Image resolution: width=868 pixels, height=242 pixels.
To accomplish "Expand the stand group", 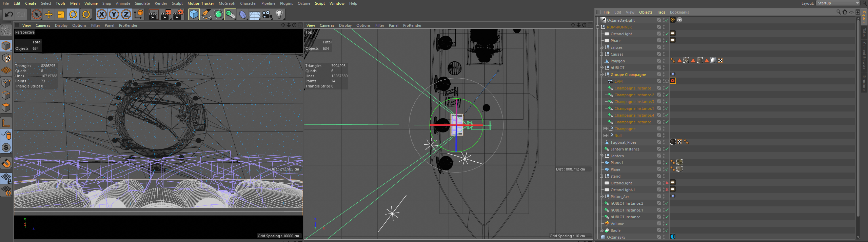I will (x=601, y=176).
